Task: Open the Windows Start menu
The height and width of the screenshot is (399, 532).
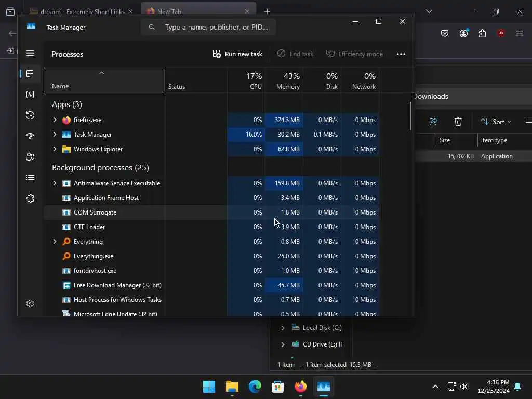Action: tap(209, 387)
